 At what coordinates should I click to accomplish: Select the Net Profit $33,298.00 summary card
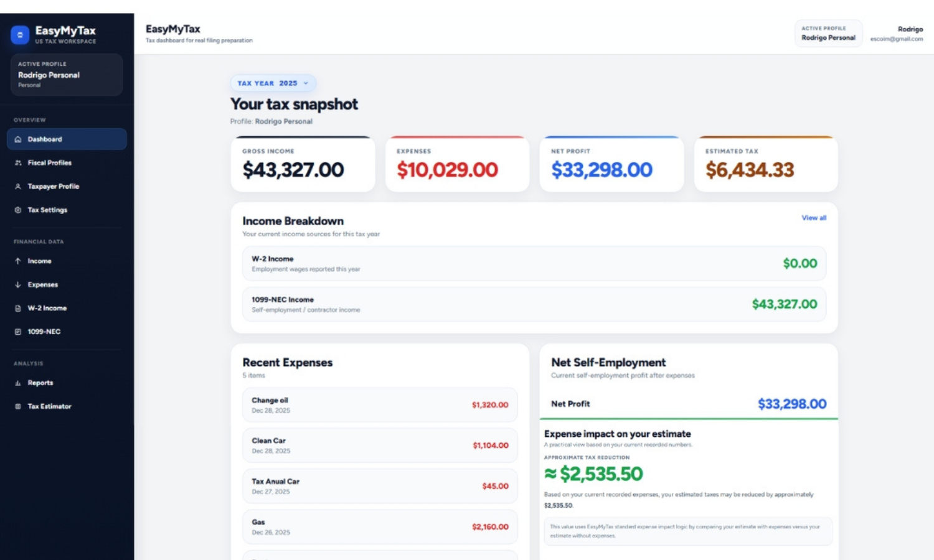click(611, 164)
